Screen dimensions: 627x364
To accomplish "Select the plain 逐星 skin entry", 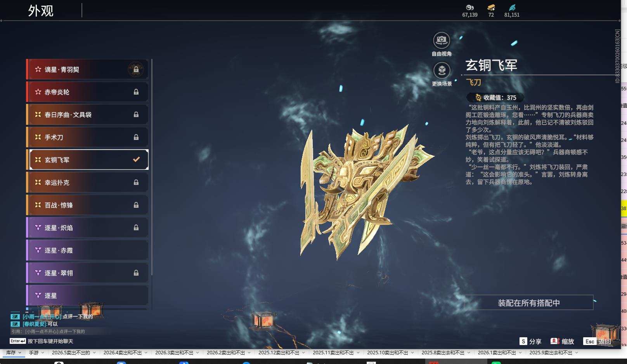I will pos(87,295).
